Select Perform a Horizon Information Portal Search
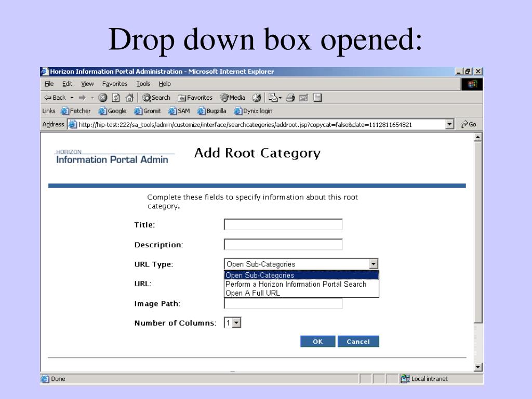The width and height of the screenshot is (532, 399). click(x=301, y=284)
